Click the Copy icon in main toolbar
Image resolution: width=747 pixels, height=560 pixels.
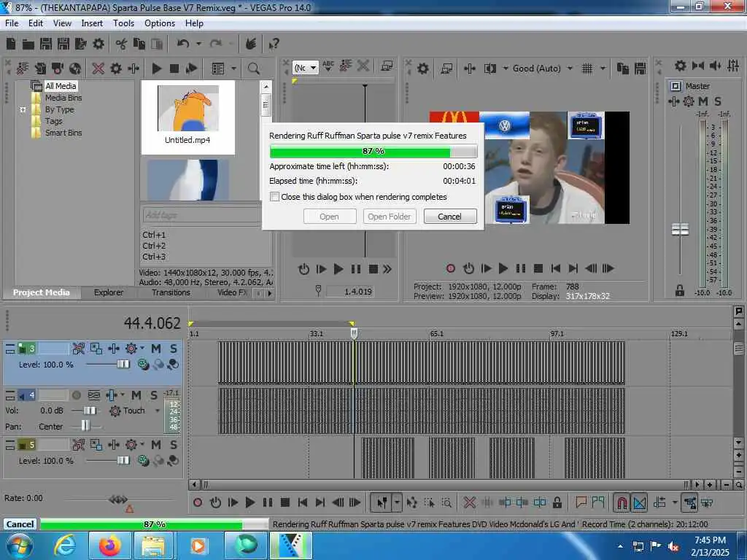139,44
